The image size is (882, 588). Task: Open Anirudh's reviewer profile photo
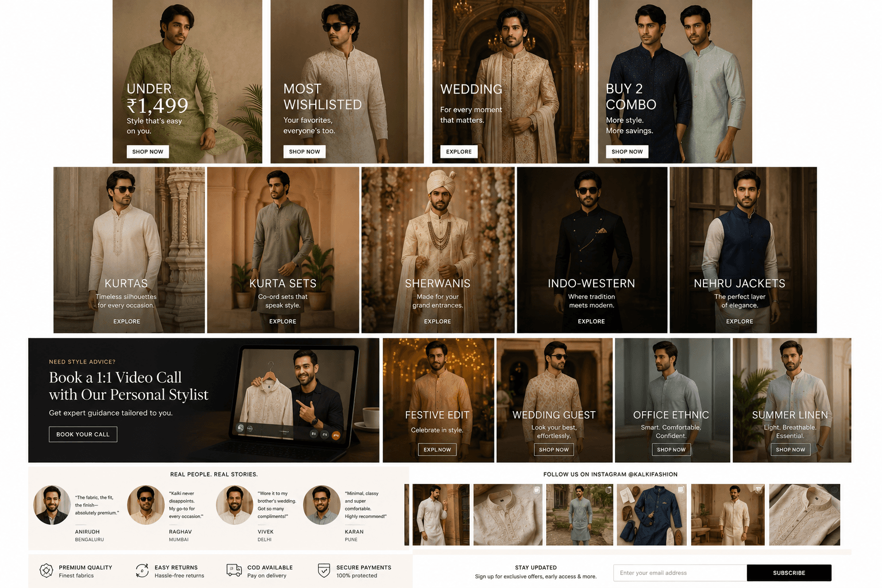click(x=52, y=505)
